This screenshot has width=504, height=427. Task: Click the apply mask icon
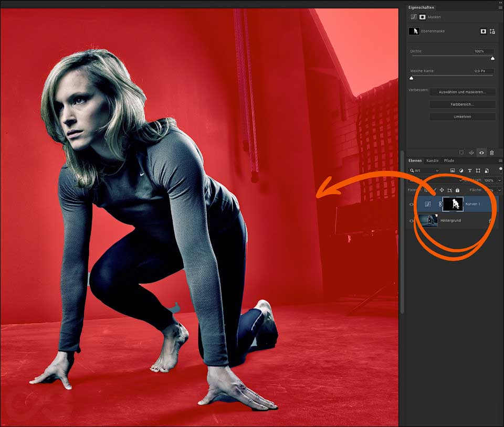click(x=471, y=153)
